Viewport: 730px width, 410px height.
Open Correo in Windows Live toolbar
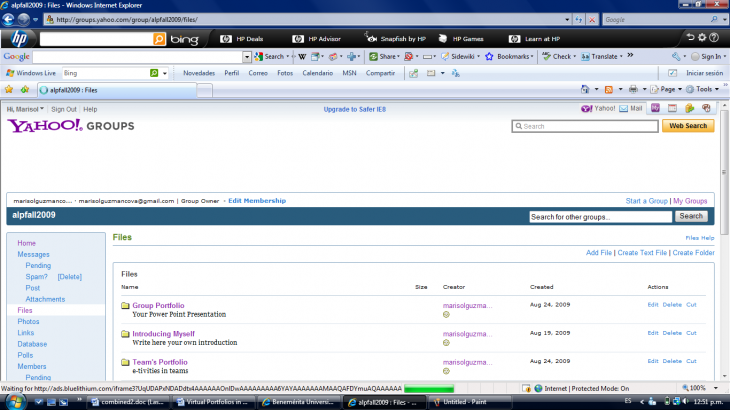coord(258,73)
